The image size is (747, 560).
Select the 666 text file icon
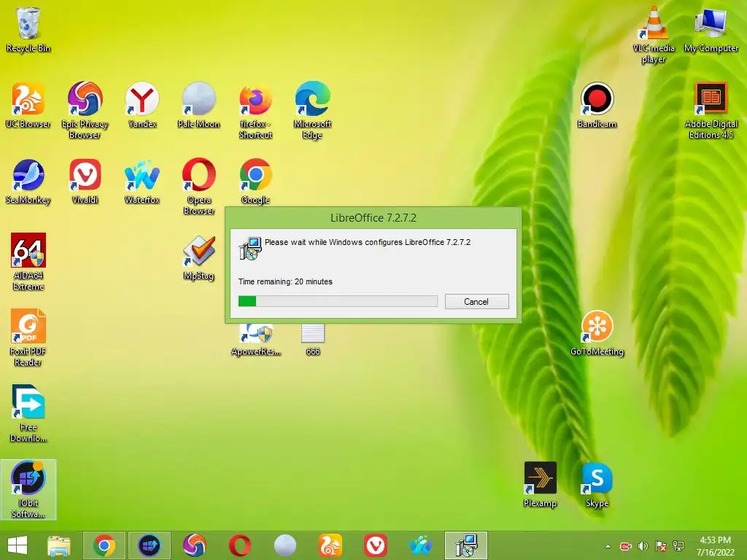point(312,340)
